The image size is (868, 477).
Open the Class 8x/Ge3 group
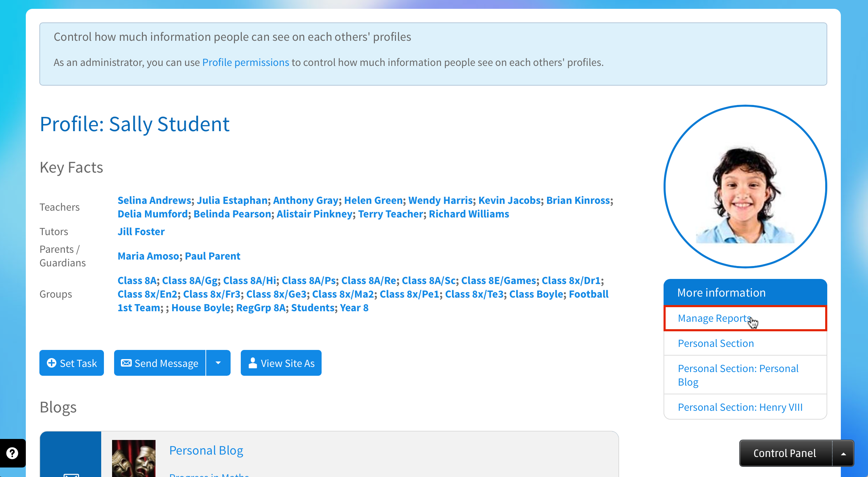tap(276, 294)
